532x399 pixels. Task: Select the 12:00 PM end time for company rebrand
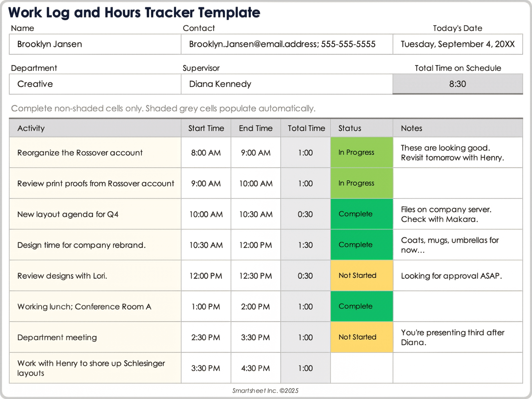click(255, 245)
